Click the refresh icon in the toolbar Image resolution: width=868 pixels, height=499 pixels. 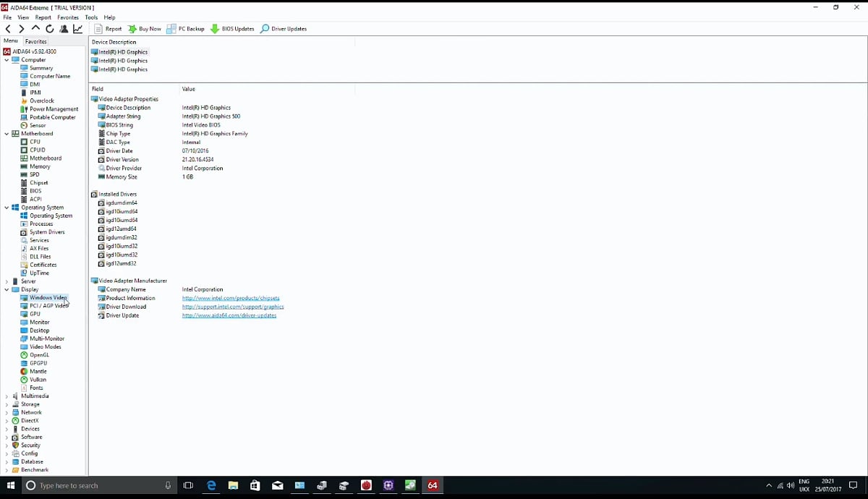tap(49, 29)
